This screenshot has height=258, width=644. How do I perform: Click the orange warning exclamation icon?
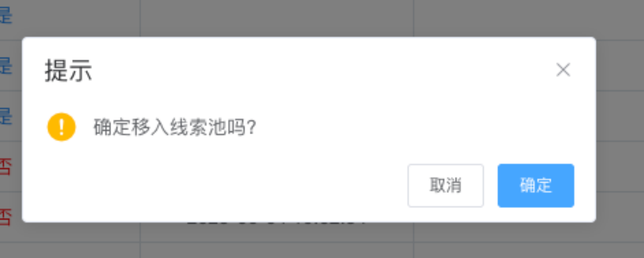[61, 127]
